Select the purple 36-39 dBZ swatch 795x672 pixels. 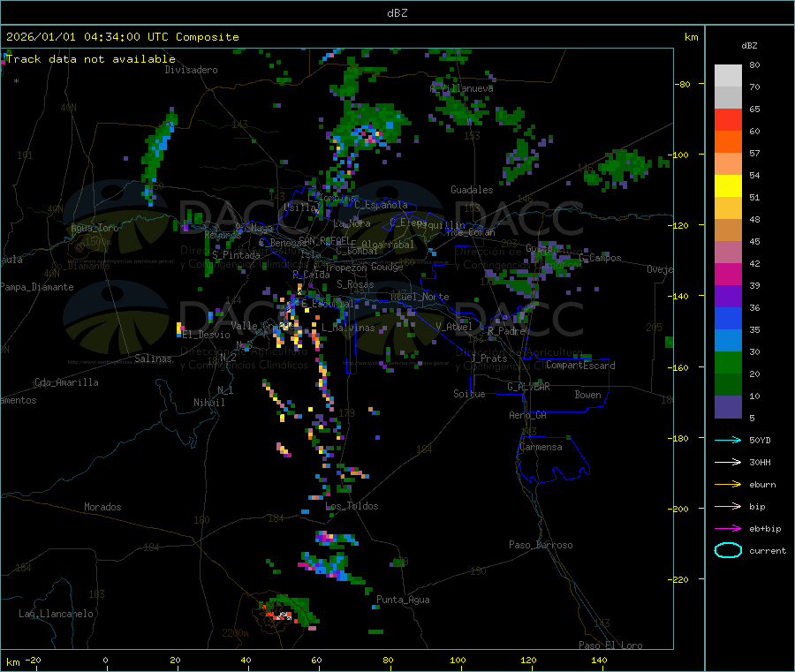tap(728, 297)
